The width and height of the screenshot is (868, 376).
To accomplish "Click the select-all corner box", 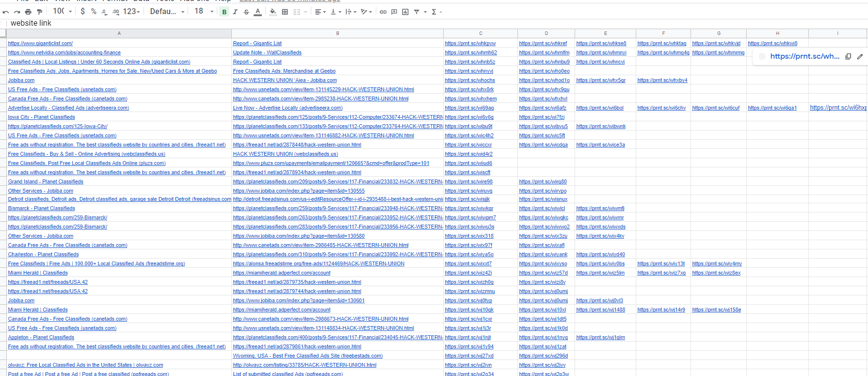I will [x=3, y=33].
